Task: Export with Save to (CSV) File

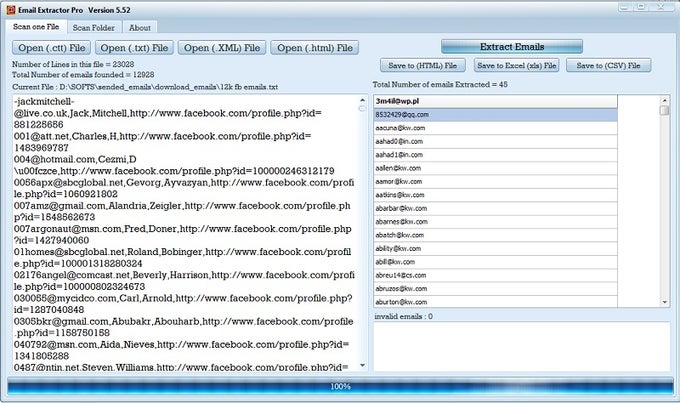Action: (608, 66)
